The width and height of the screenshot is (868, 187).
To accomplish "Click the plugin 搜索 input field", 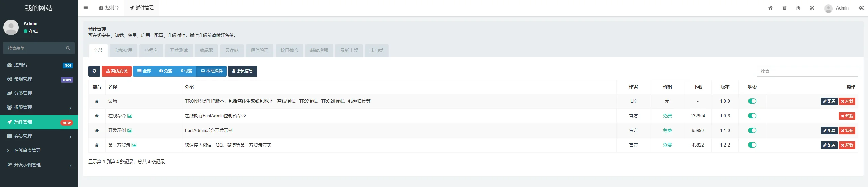I will click(807, 71).
